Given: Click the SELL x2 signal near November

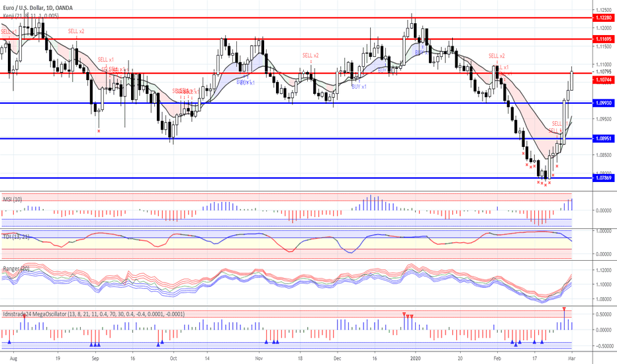Looking at the screenshot, I should pyautogui.click(x=310, y=56).
